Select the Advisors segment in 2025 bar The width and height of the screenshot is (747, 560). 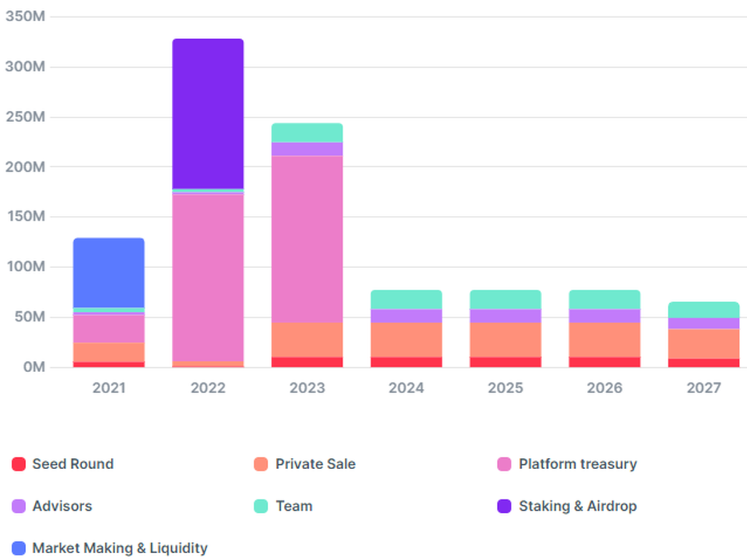point(505,316)
